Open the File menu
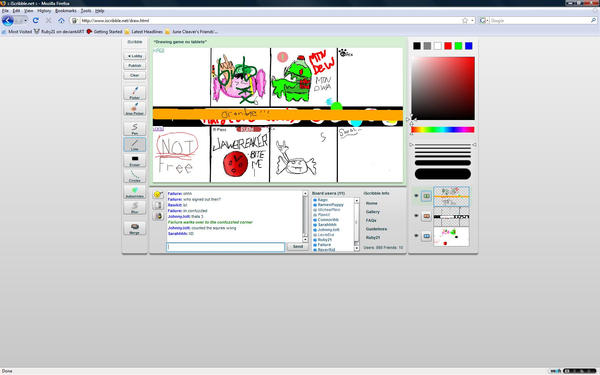Viewport: 600px width, 375px height. tap(5, 11)
